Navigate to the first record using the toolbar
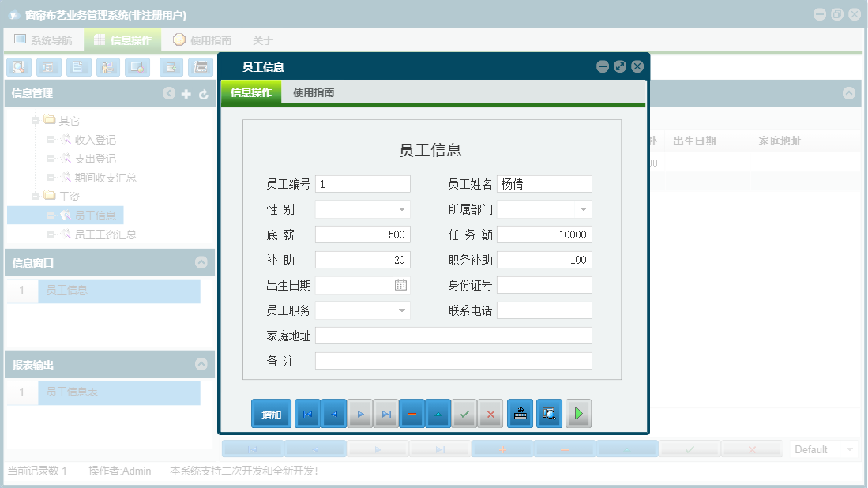This screenshot has width=868, height=488. click(307, 413)
